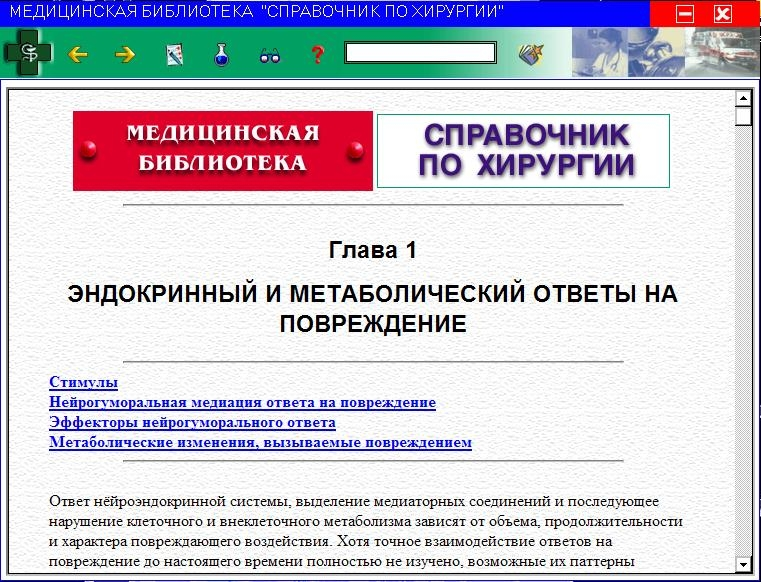The height and width of the screenshot is (582, 761).
Task: Go forward with the right arrow
Action: point(125,55)
